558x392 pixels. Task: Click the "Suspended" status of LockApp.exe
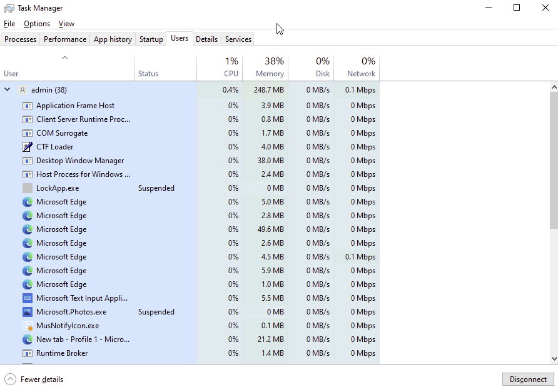click(x=156, y=188)
